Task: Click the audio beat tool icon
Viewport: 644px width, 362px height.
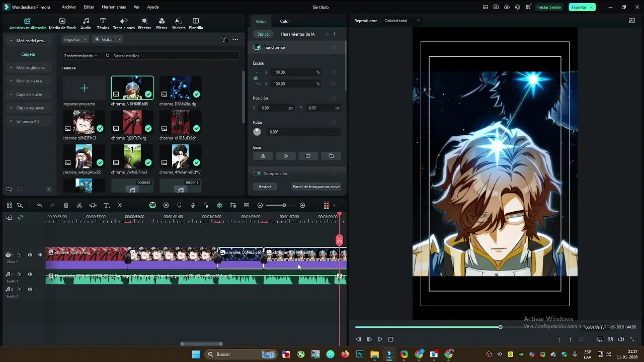Action: (93, 205)
